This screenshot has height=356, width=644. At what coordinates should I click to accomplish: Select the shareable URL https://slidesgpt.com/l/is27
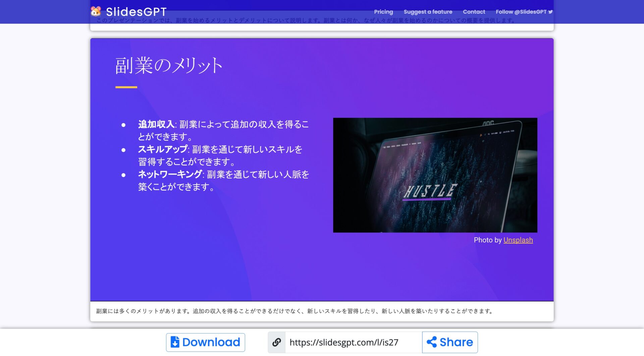pyautogui.click(x=344, y=343)
